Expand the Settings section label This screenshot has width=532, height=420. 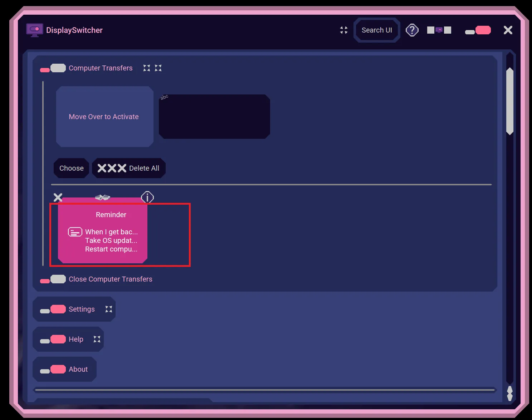82,309
